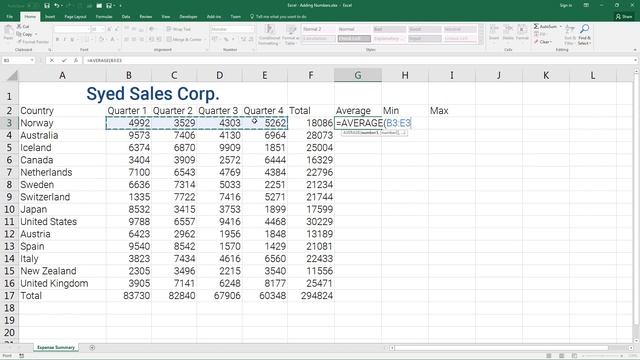
Task: Open the File tab
Action: (10, 17)
